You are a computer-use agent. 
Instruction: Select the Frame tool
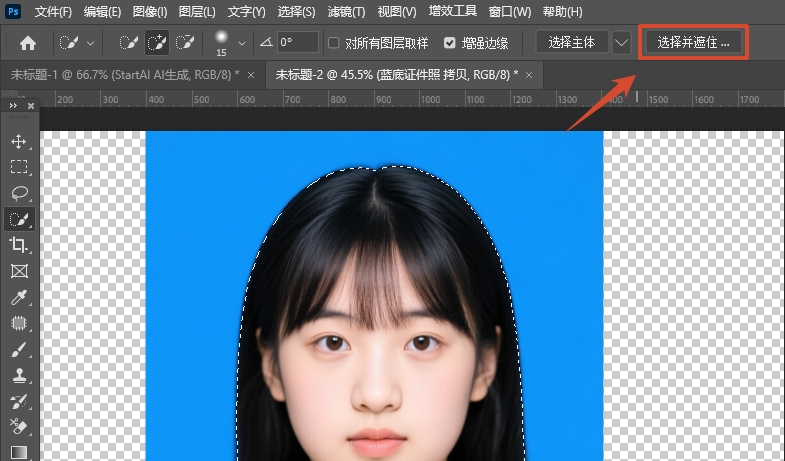pyautogui.click(x=19, y=271)
